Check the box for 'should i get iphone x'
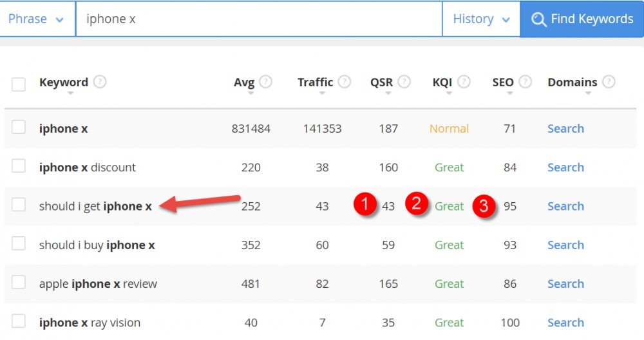The image size is (644, 340). coord(19,205)
